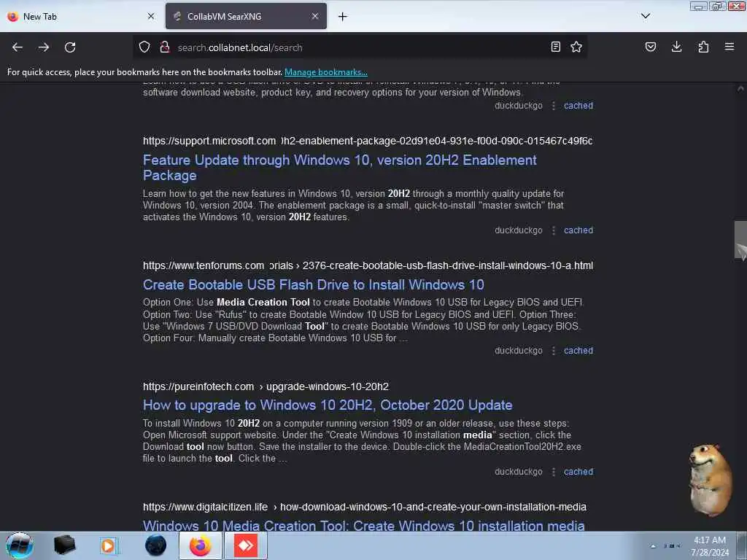
Task: Open cached link for first partial result
Action: click(x=578, y=106)
